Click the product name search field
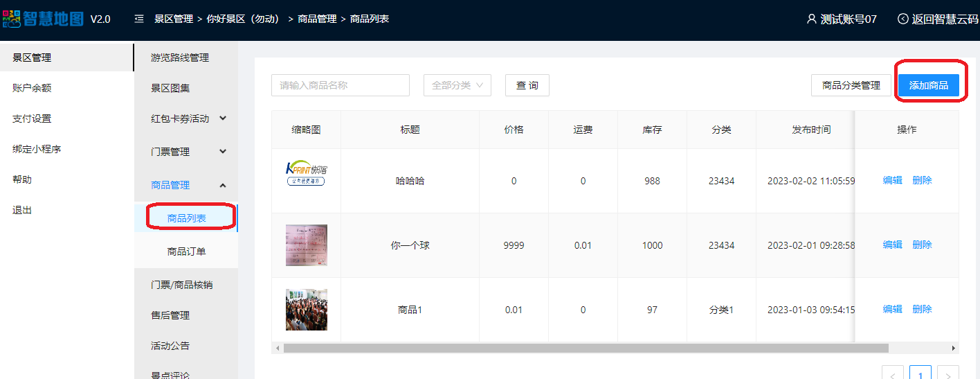The image size is (980, 379). tap(340, 85)
